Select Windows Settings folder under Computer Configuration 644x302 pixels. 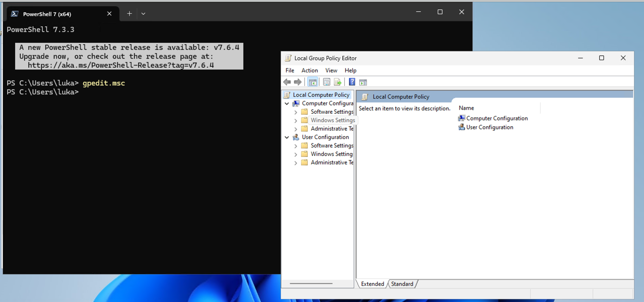tap(333, 120)
